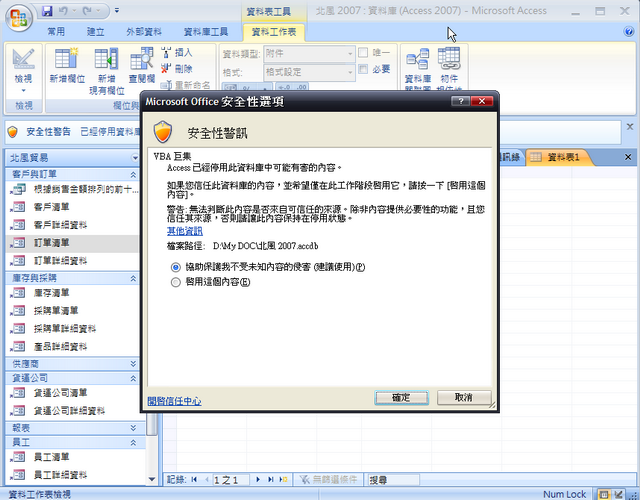
Task: Open the 常用 ribbon tab
Action: [x=56, y=31]
